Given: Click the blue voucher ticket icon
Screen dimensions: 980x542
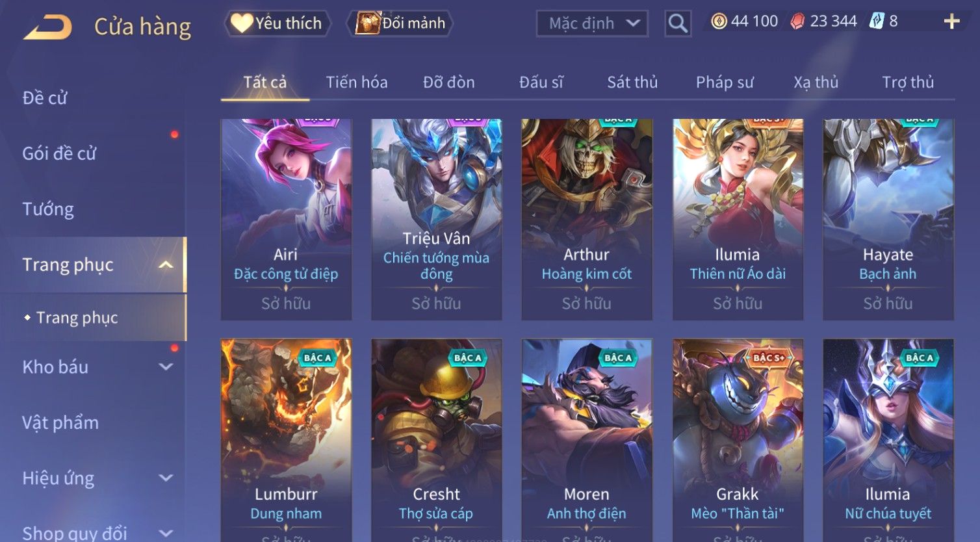Looking at the screenshot, I should coord(877,21).
